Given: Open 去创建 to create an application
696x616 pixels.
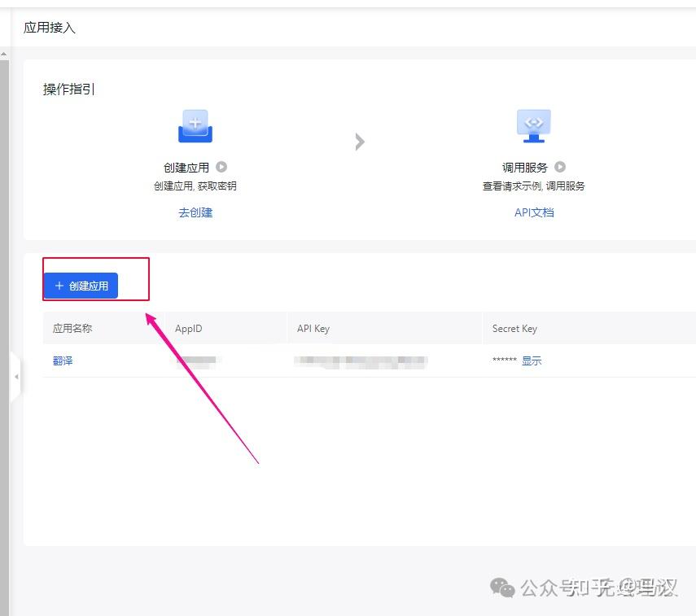Looking at the screenshot, I should pos(195,212).
